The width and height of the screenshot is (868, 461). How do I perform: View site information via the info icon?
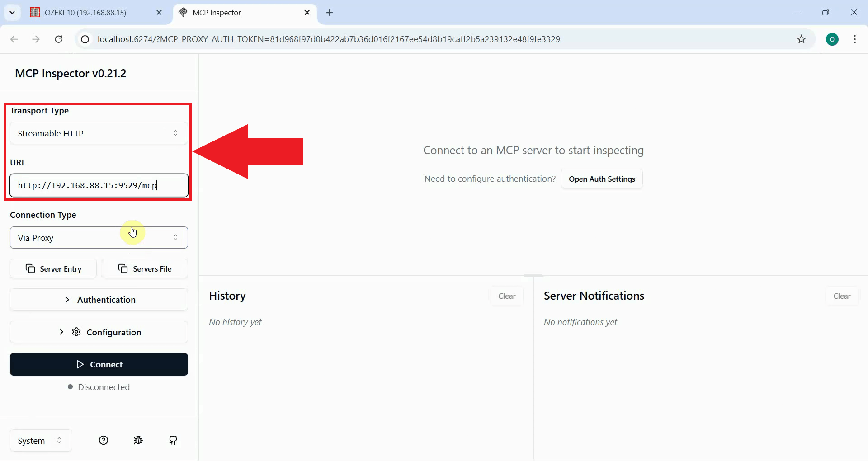click(x=85, y=39)
